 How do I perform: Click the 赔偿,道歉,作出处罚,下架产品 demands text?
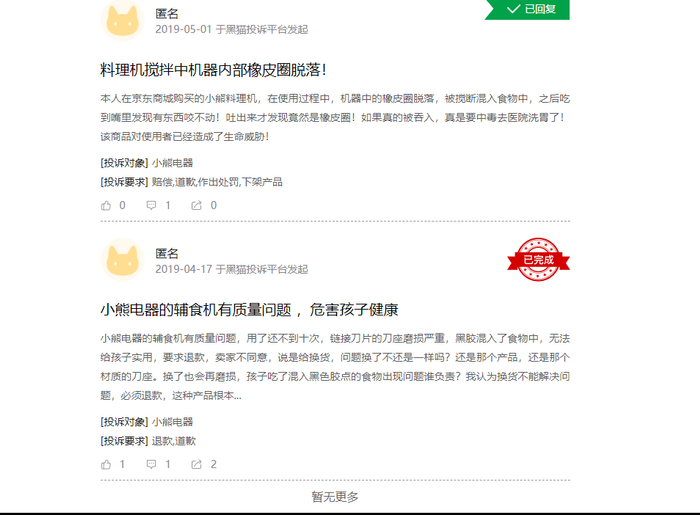(x=217, y=182)
